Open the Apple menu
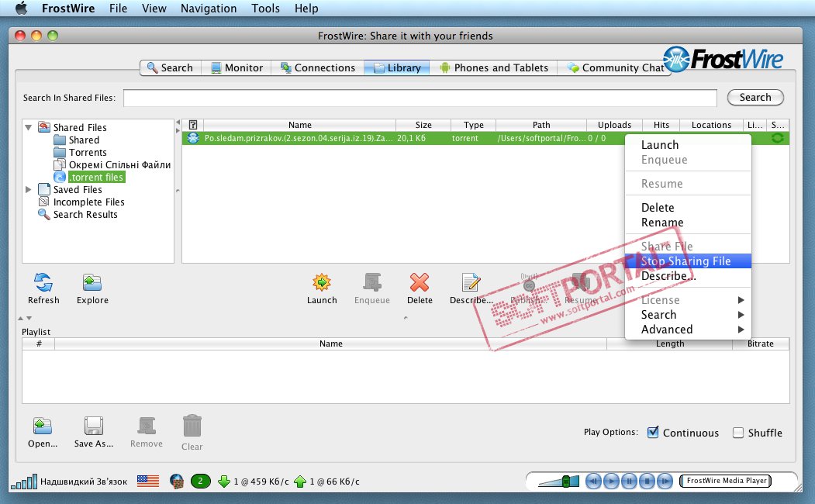The width and height of the screenshot is (815, 504). coord(21,9)
